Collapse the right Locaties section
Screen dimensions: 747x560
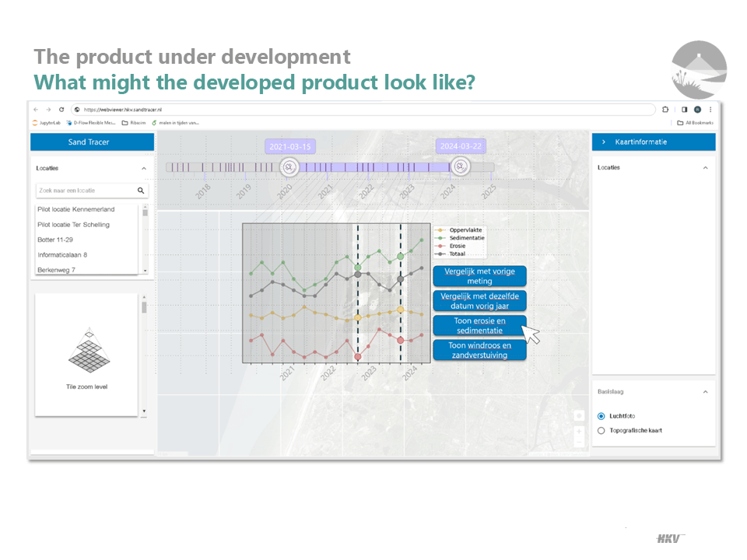click(705, 168)
